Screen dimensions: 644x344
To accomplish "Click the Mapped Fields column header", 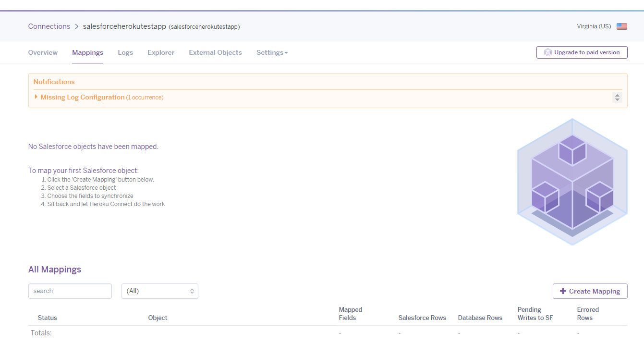I will [x=350, y=314].
